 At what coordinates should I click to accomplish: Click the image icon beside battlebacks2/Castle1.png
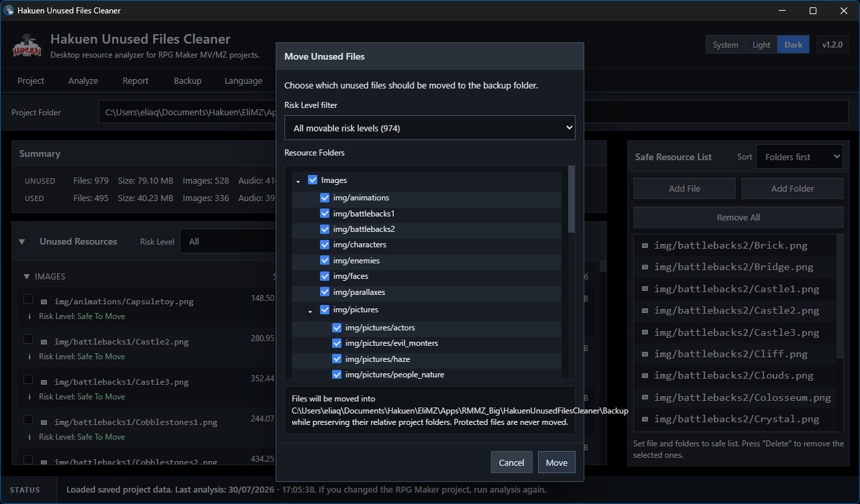tap(645, 289)
